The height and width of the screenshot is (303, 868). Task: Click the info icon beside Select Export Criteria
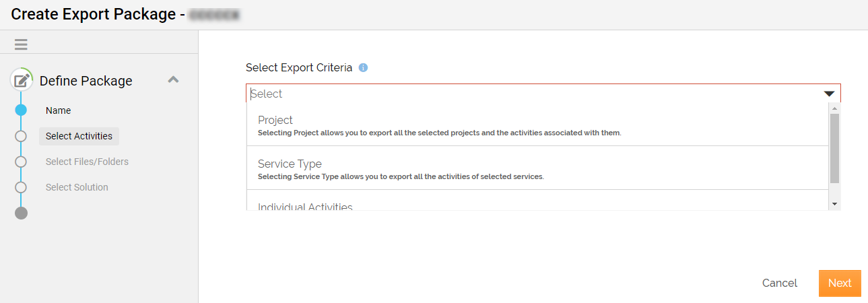[x=363, y=67]
